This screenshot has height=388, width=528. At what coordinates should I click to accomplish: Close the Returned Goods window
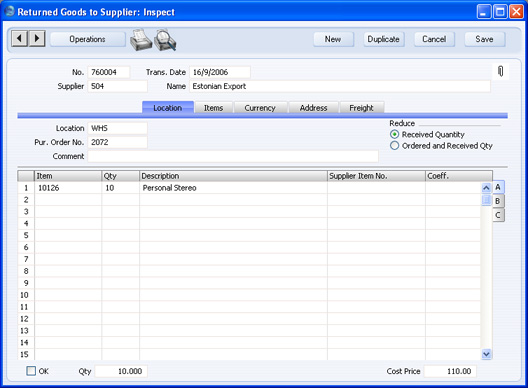[516, 12]
